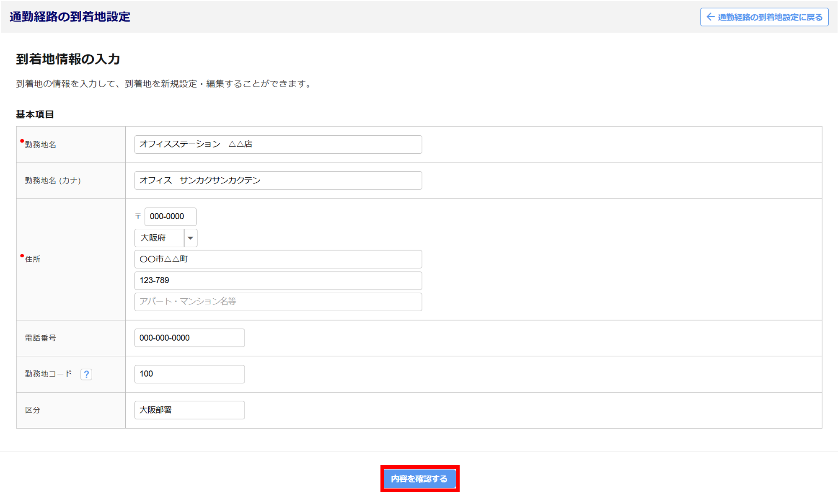This screenshot has width=838, height=504.
Task: Click the 勤務地コード field containing 100
Action: 189,374
